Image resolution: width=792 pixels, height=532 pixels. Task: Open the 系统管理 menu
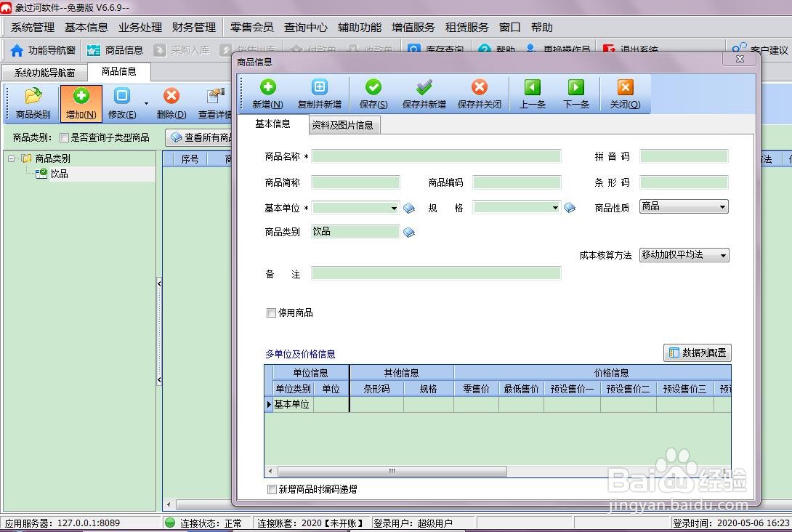32,28
